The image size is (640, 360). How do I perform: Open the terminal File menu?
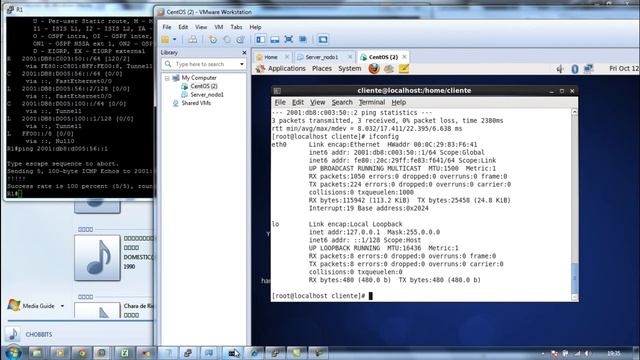pos(280,102)
